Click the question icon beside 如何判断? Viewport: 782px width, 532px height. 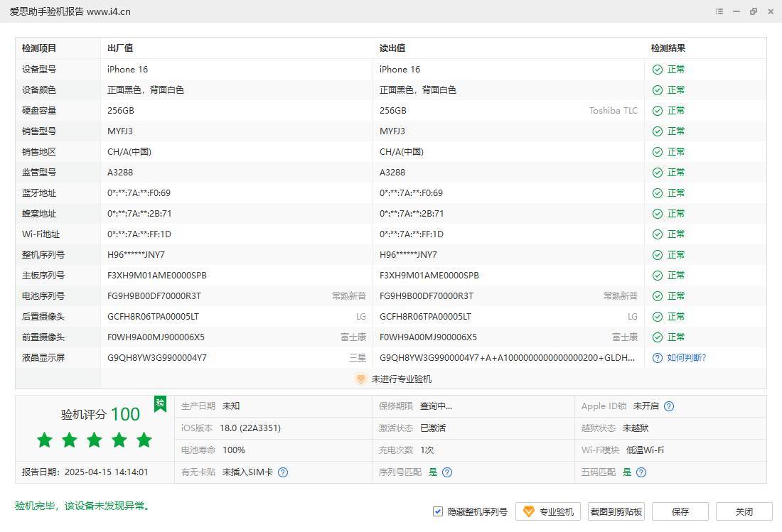(658, 358)
